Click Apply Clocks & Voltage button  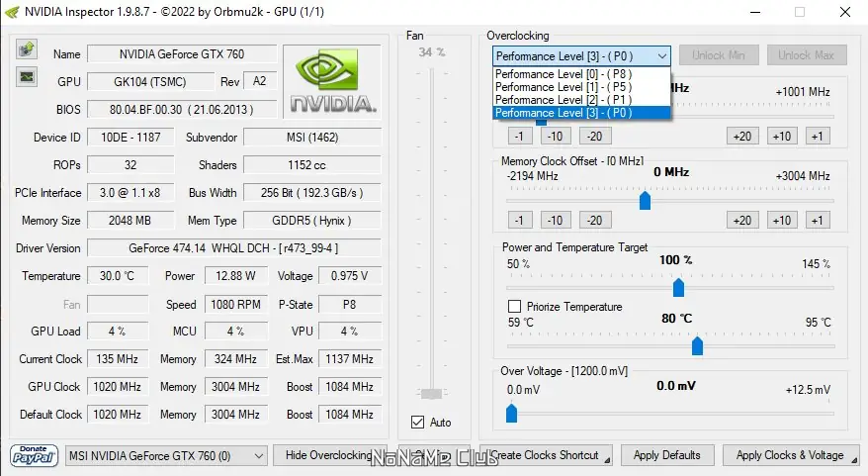coord(790,455)
